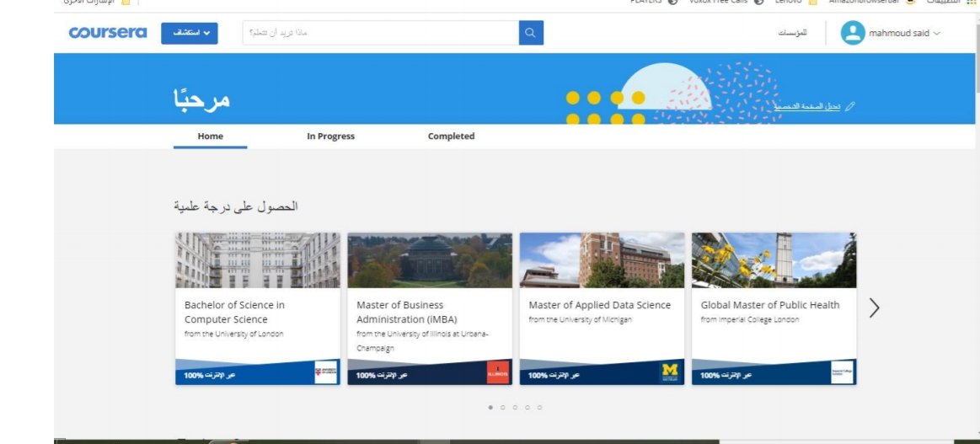Click 'from the University of London' text
The image size is (980, 444).
coord(233,334)
